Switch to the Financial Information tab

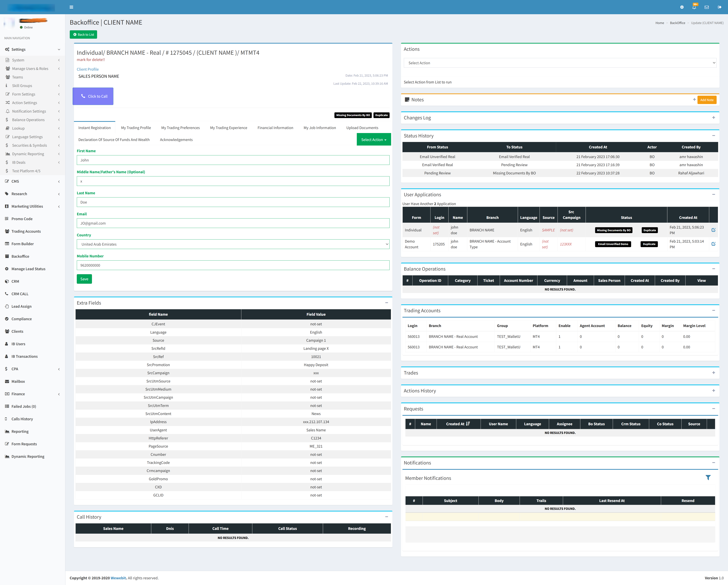tap(275, 128)
